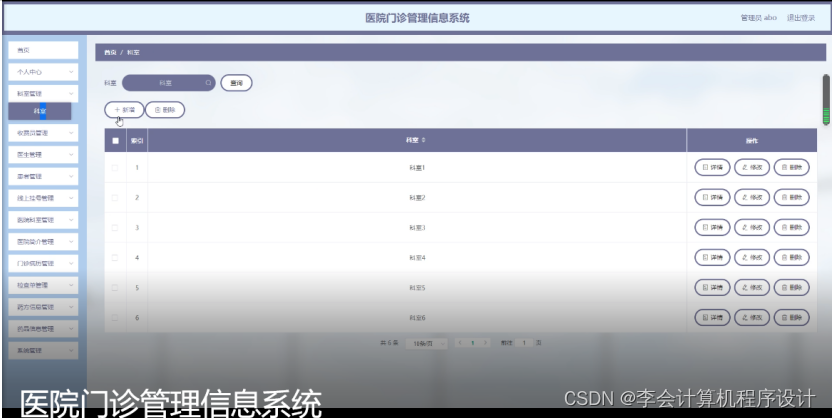
Task: Expand the 收费员管理 sidebar menu
Action: [43, 133]
